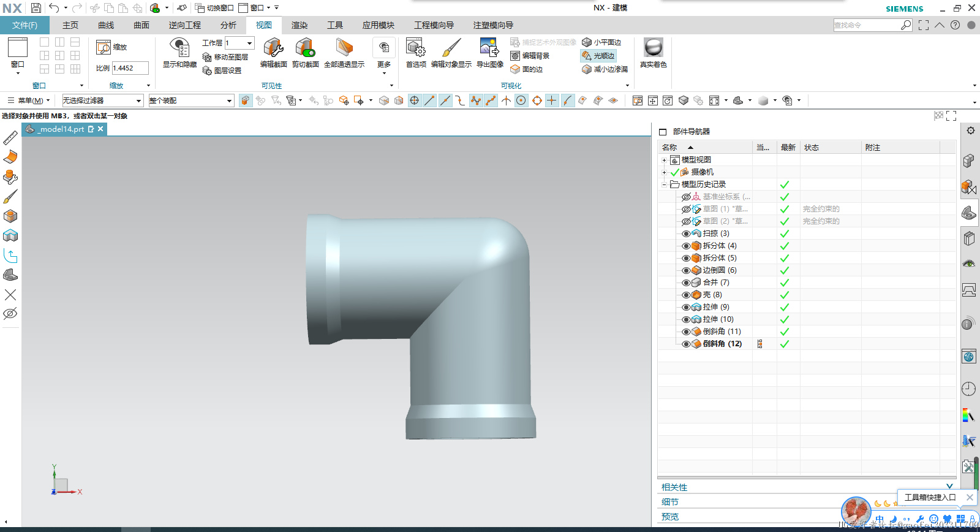Click the crossed-eye hide icon in left sidebar

coord(10,314)
